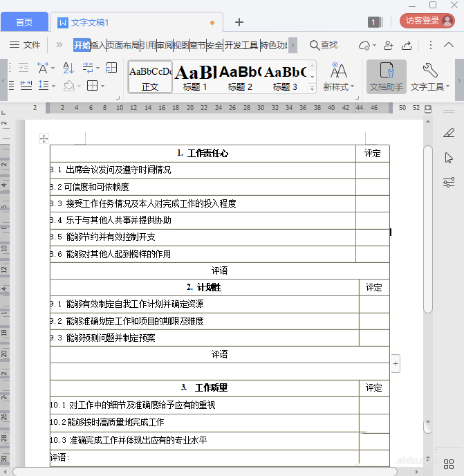Open the 新样式 dropdown
The image size is (464, 476).
coord(338,77)
